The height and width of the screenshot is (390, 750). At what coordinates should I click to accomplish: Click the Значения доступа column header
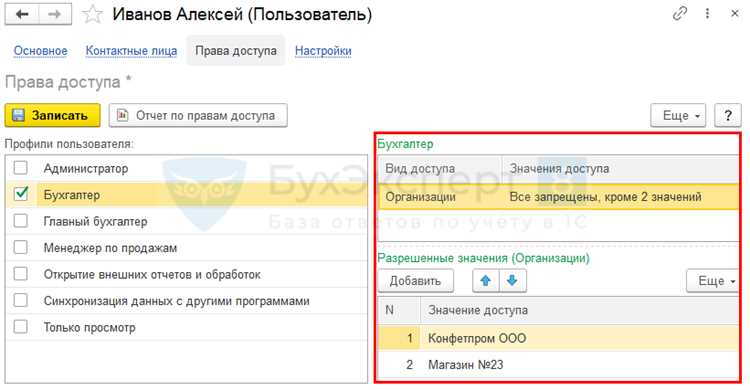click(620, 168)
